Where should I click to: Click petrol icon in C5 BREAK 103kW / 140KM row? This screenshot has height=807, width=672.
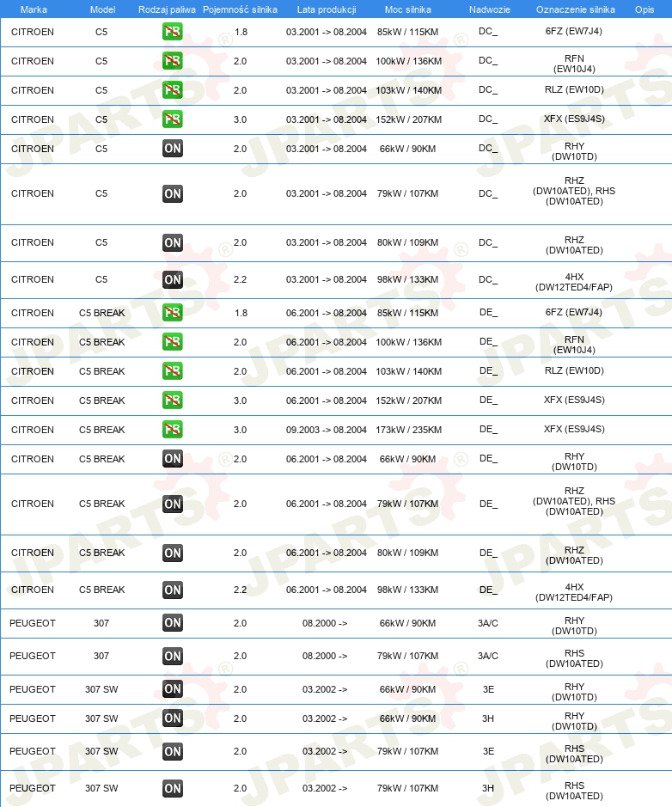pyautogui.click(x=173, y=371)
